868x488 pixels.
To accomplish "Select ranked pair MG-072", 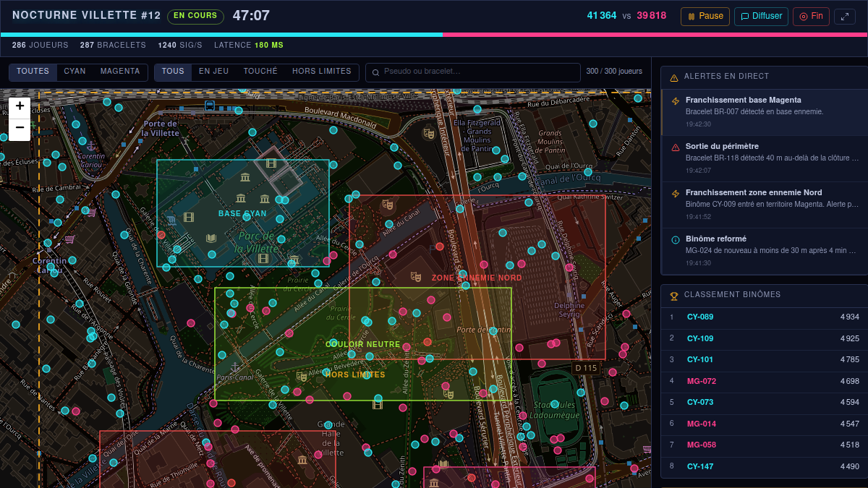I will click(765, 381).
